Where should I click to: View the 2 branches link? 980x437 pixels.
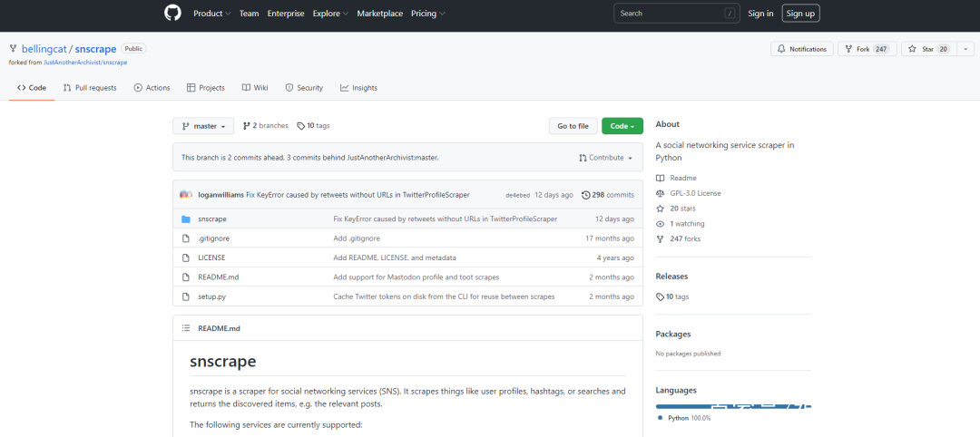(x=266, y=125)
